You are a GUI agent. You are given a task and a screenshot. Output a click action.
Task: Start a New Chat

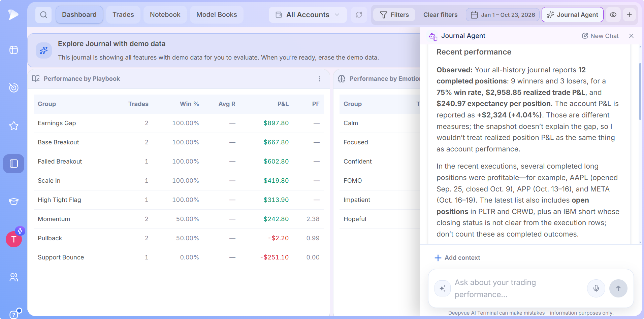(600, 36)
